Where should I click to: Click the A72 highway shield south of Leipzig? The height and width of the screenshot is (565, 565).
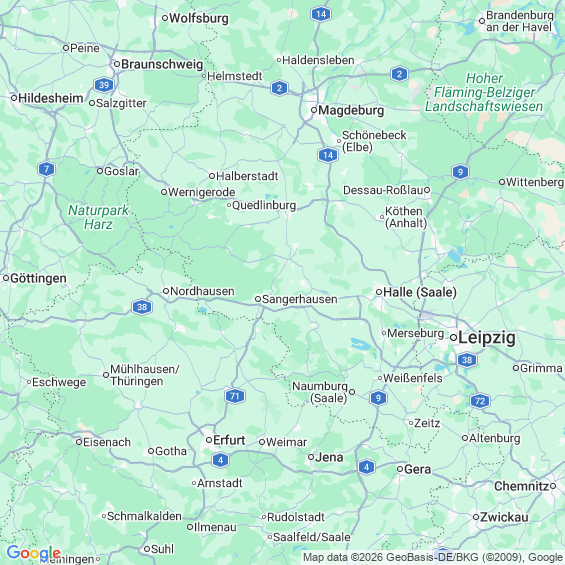click(x=480, y=401)
